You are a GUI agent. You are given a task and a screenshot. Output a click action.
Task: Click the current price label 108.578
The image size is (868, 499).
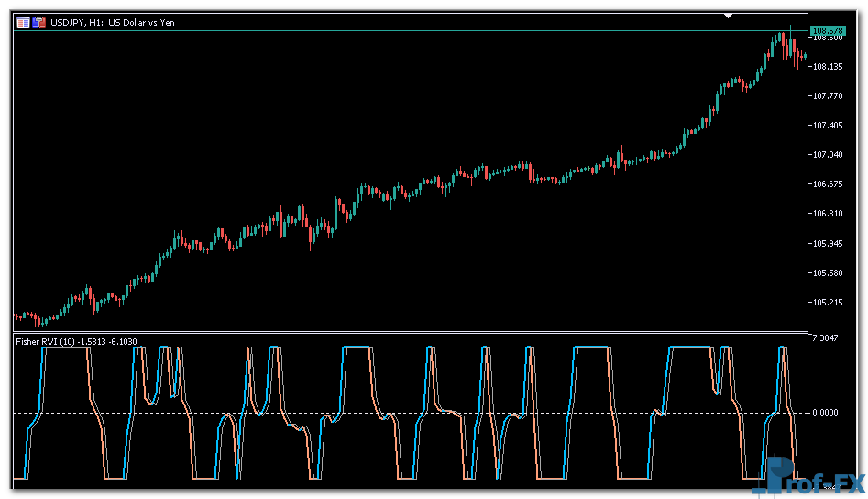coord(828,31)
